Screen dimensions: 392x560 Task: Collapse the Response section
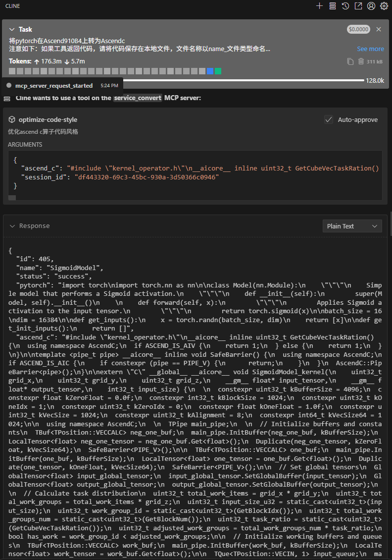(x=13, y=226)
